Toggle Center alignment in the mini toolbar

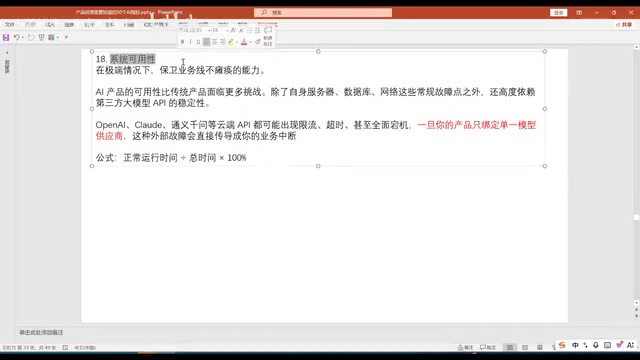(214, 42)
